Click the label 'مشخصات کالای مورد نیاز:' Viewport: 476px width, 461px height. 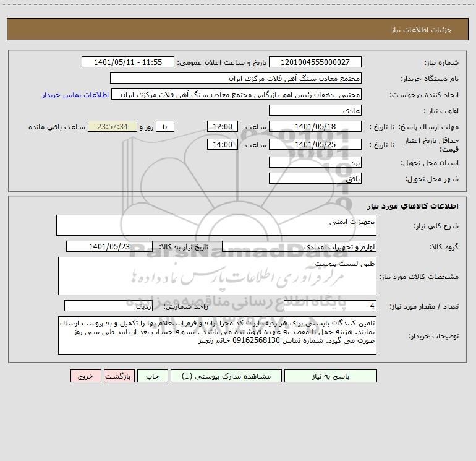[x=419, y=277]
